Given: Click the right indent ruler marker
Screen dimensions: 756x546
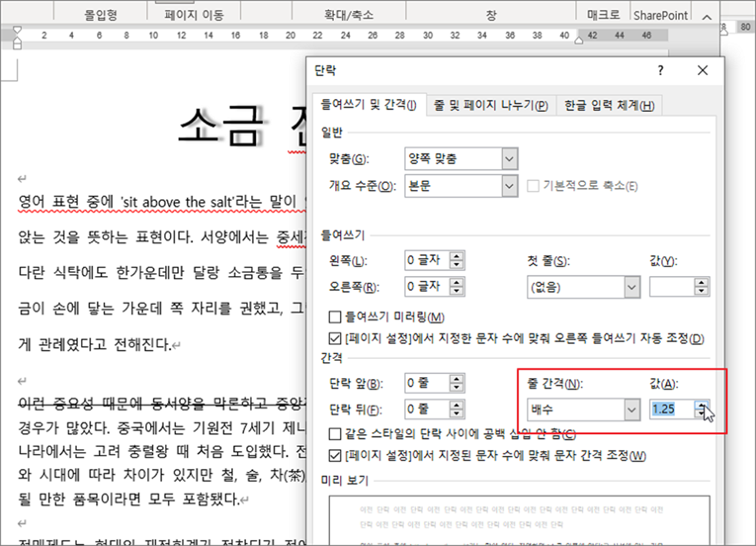Looking at the screenshot, I should pos(578,41).
